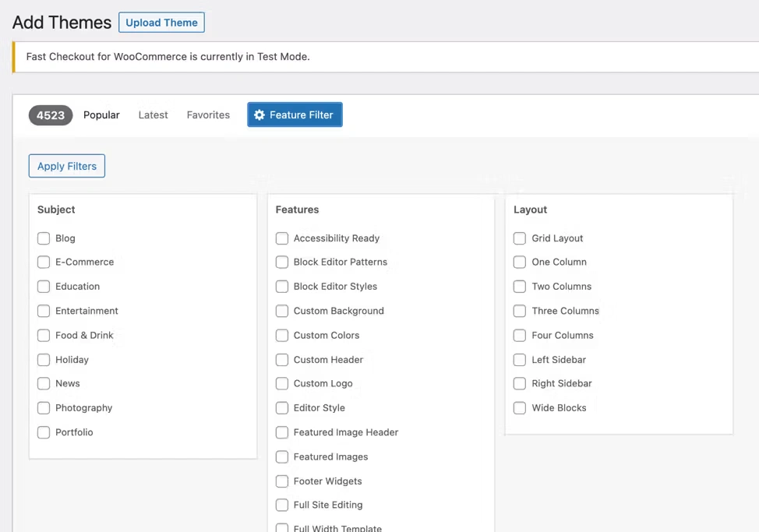The image size is (759, 532).
Task: Click the gear icon in Feature Filter
Action: coord(259,115)
